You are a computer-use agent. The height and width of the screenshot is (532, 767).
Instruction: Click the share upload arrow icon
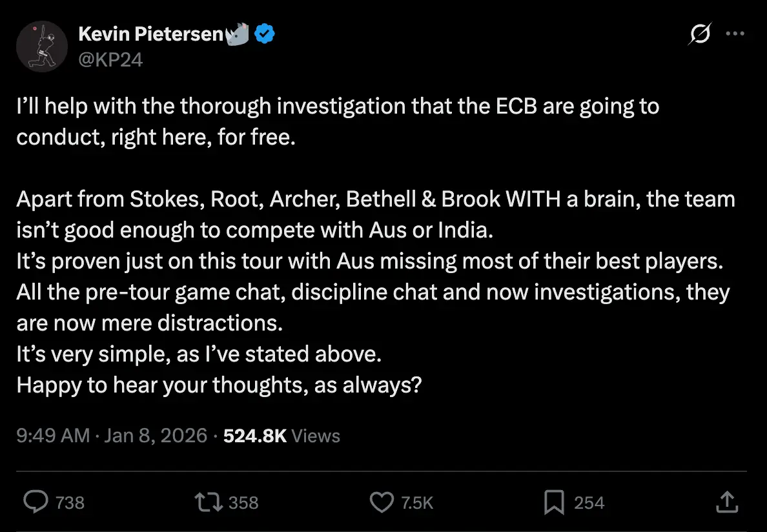[x=726, y=502]
